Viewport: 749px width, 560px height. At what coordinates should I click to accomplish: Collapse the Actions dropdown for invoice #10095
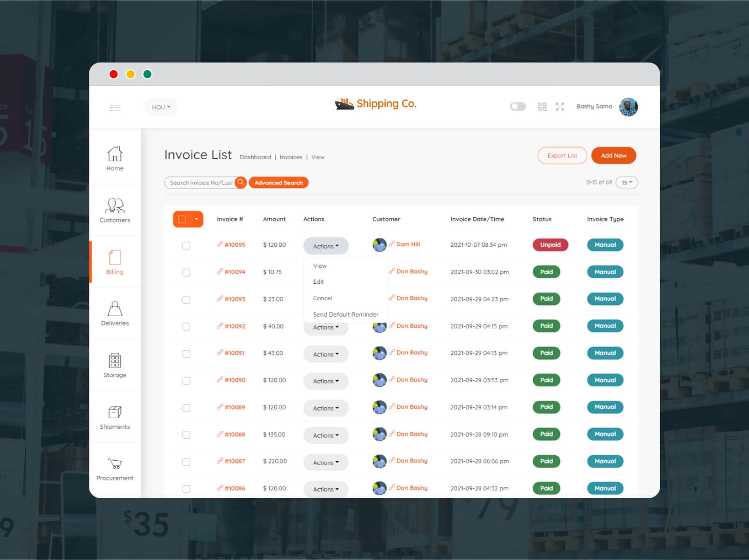point(326,246)
